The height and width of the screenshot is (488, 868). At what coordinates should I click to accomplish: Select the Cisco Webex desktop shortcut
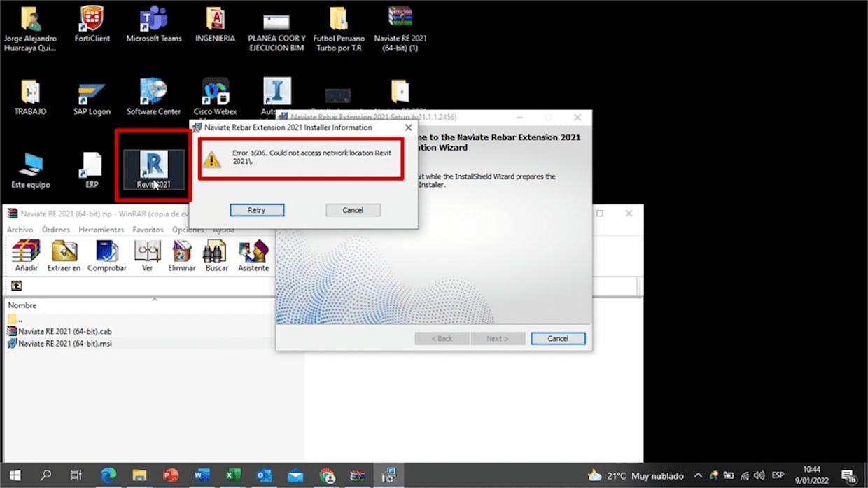click(x=216, y=98)
